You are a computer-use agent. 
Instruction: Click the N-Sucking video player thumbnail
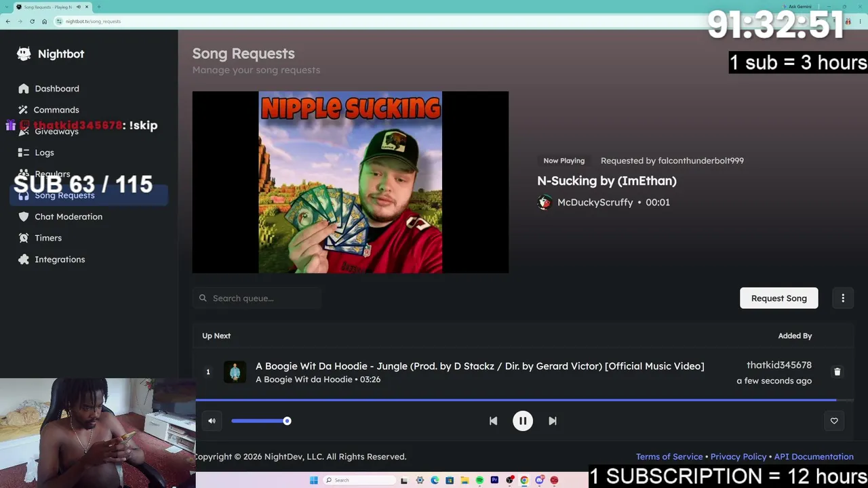click(x=351, y=182)
